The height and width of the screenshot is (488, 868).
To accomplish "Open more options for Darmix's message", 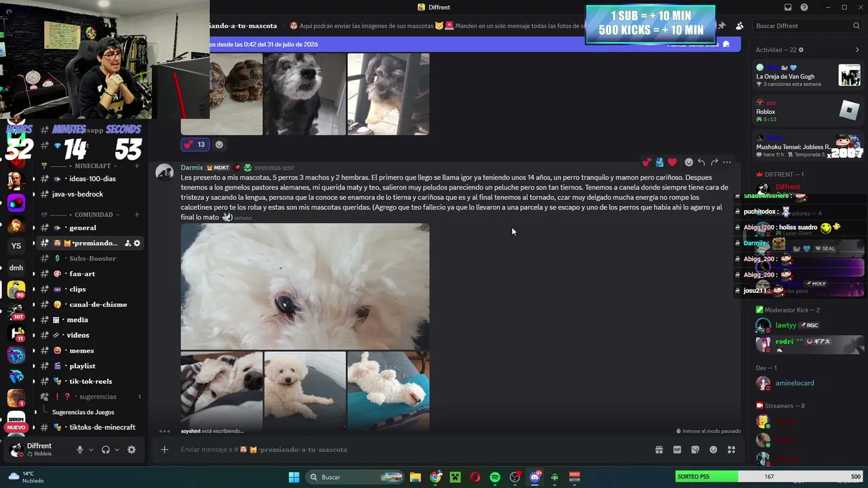I will [727, 162].
